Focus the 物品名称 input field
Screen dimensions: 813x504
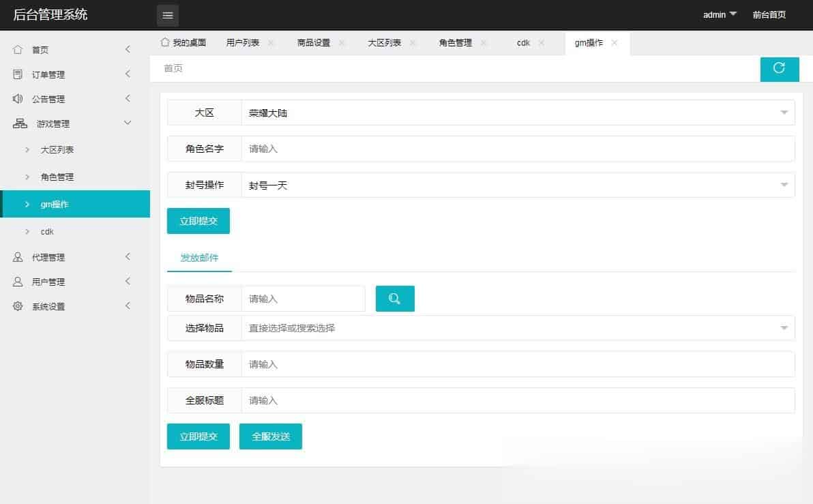click(304, 299)
